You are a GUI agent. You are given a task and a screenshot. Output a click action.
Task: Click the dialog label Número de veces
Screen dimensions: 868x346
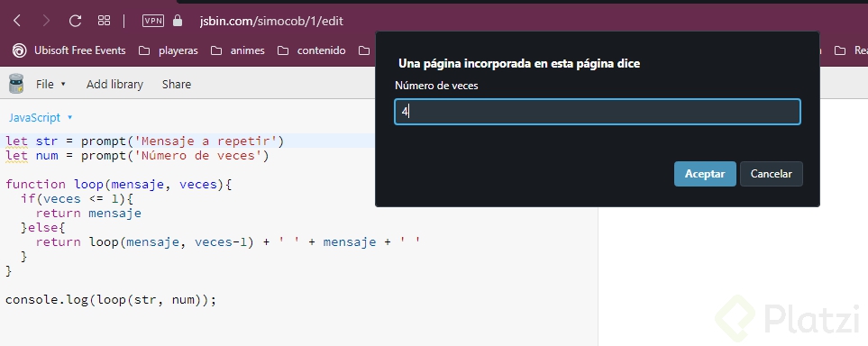436,86
